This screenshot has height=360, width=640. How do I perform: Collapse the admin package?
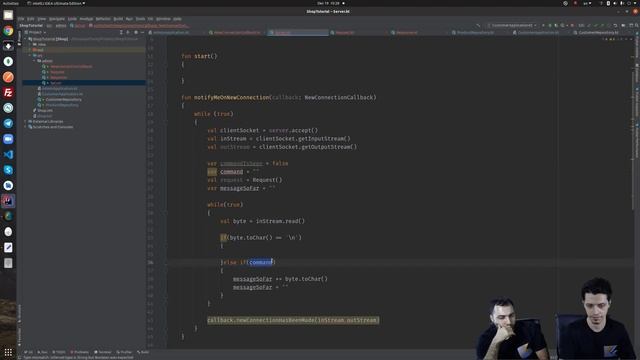[x=34, y=61]
